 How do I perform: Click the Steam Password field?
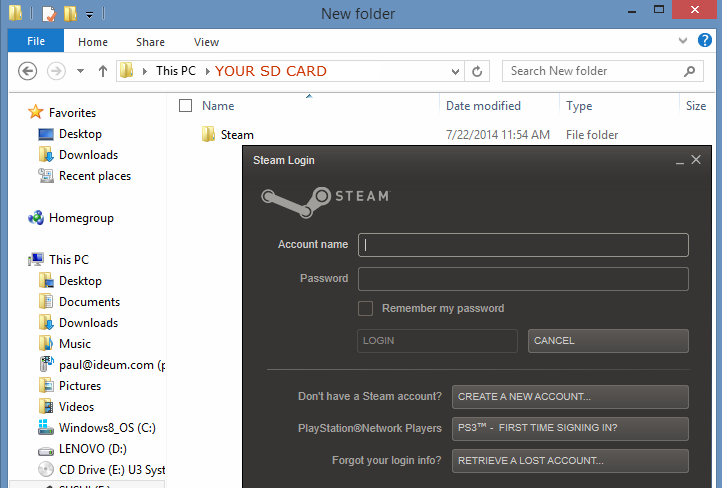click(x=523, y=279)
